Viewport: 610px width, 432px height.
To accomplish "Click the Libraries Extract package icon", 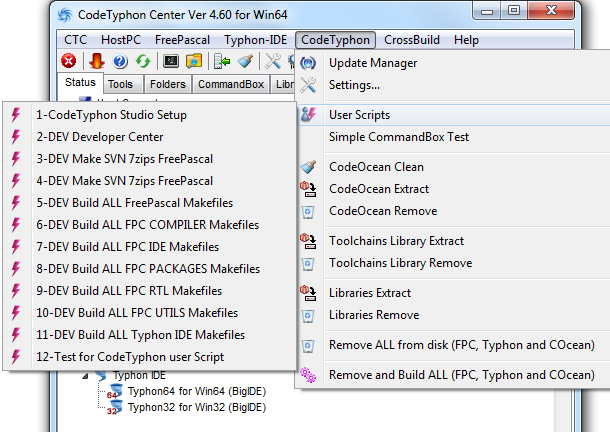I will tap(308, 293).
